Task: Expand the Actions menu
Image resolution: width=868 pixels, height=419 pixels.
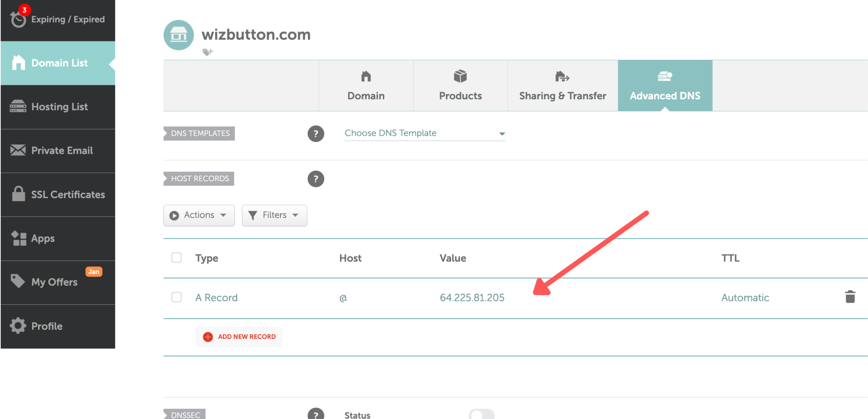Action: 199,215
